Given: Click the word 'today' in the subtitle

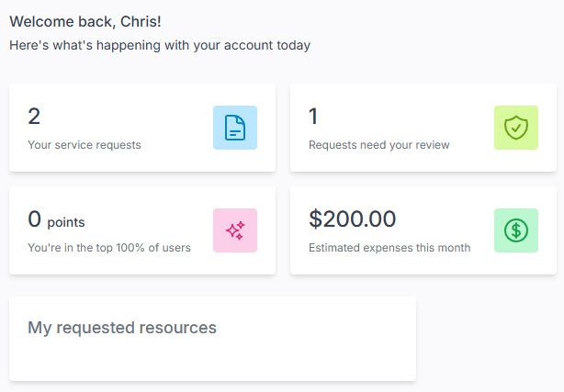Looking at the screenshot, I should (292, 45).
